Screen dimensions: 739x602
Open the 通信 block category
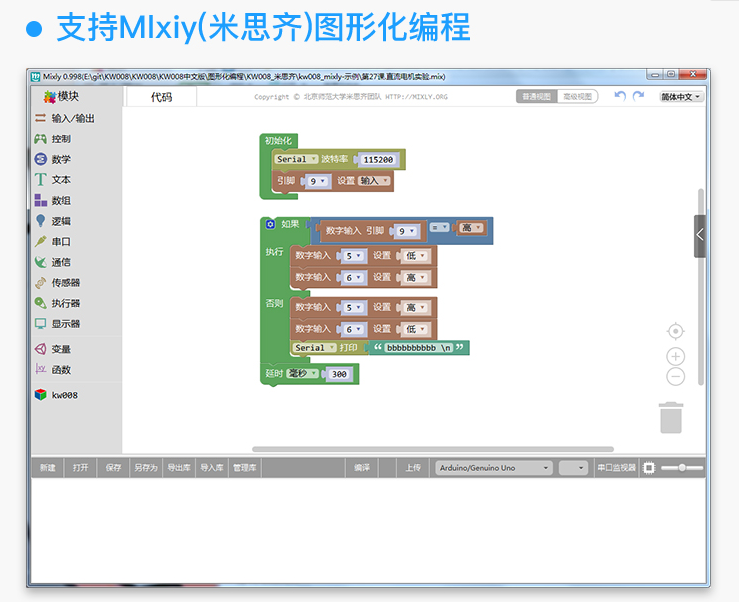(x=53, y=262)
